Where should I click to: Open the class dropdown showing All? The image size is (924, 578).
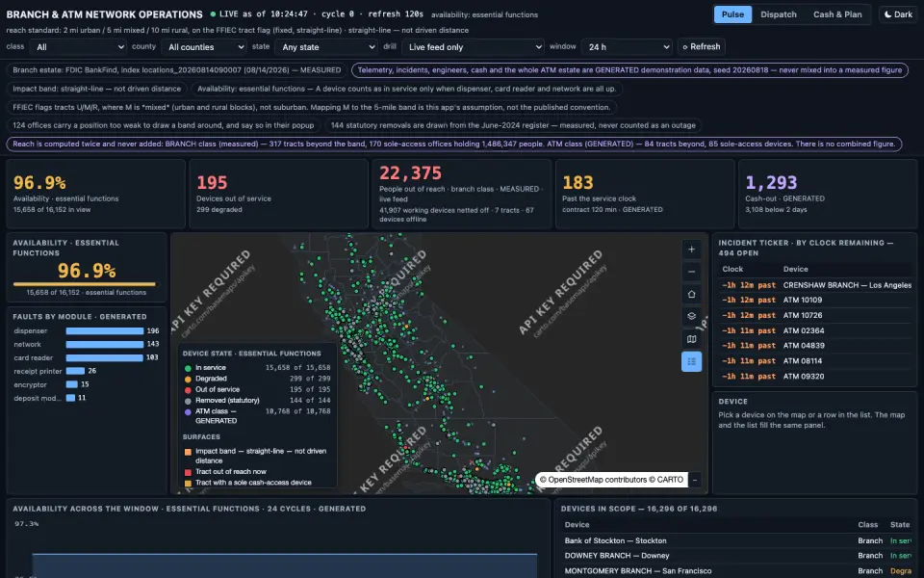point(79,46)
